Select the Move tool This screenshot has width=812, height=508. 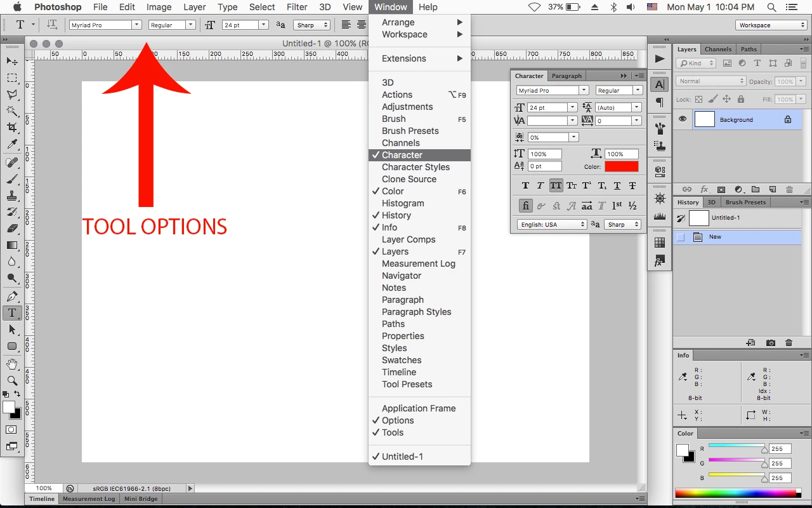[x=12, y=61]
